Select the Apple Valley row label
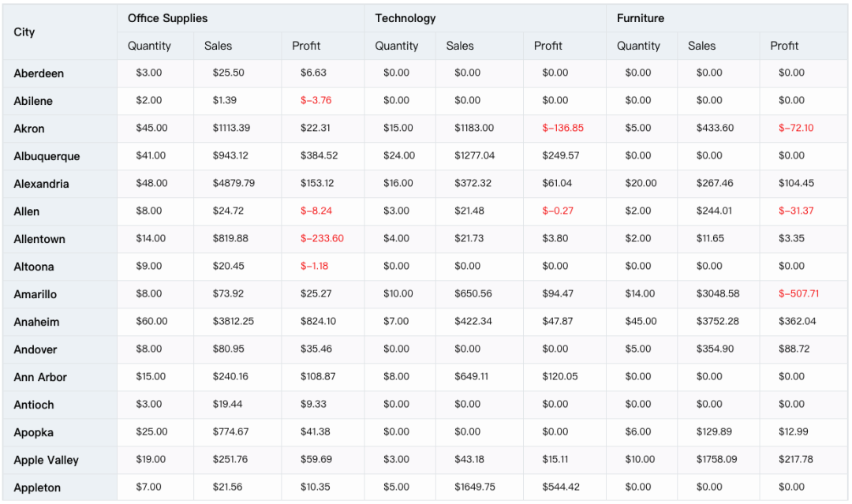The image size is (852, 504). point(46,460)
